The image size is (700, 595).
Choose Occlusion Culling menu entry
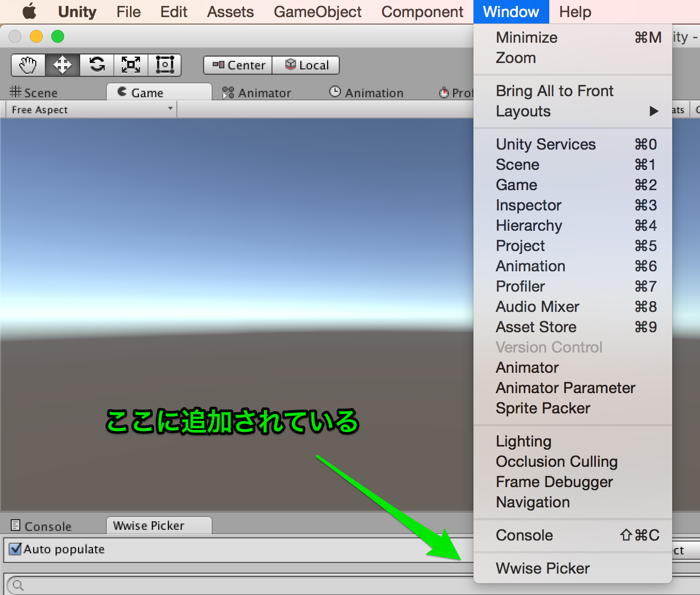tap(573, 461)
